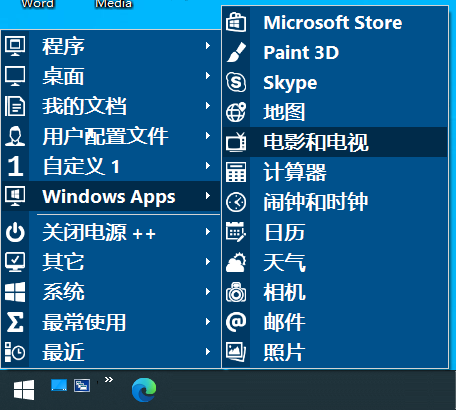This screenshot has width=456, height=410.
Task: Click the Microsoft Store bag icon
Action: pyautogui.click(x=236, y=22)
